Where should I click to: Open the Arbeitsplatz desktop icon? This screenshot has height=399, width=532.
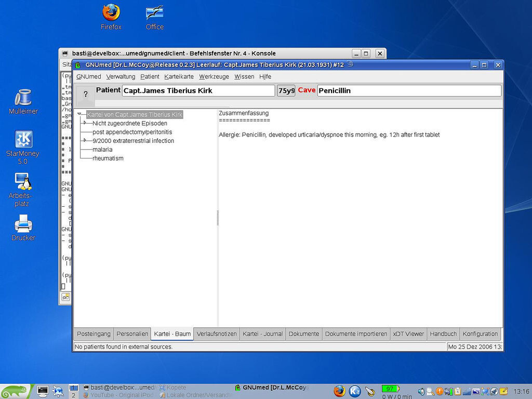coord(23,190)
